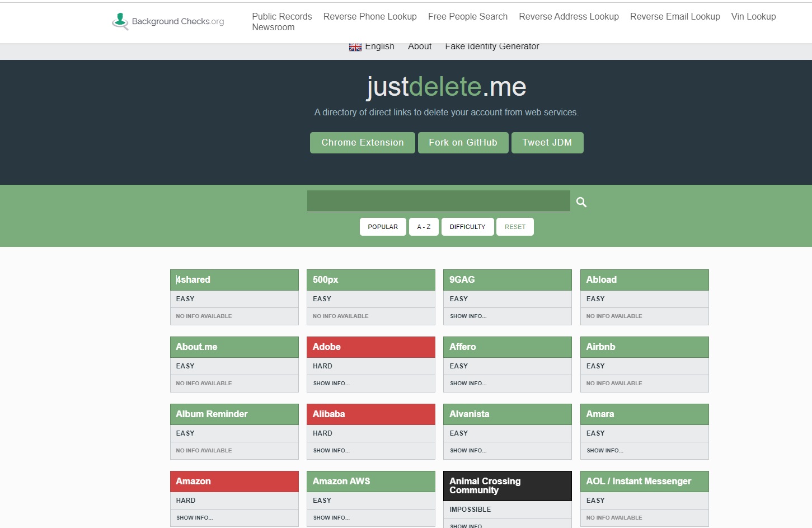The image size is (812, 528).
Task: Open the About page
Action: point(419,46)
